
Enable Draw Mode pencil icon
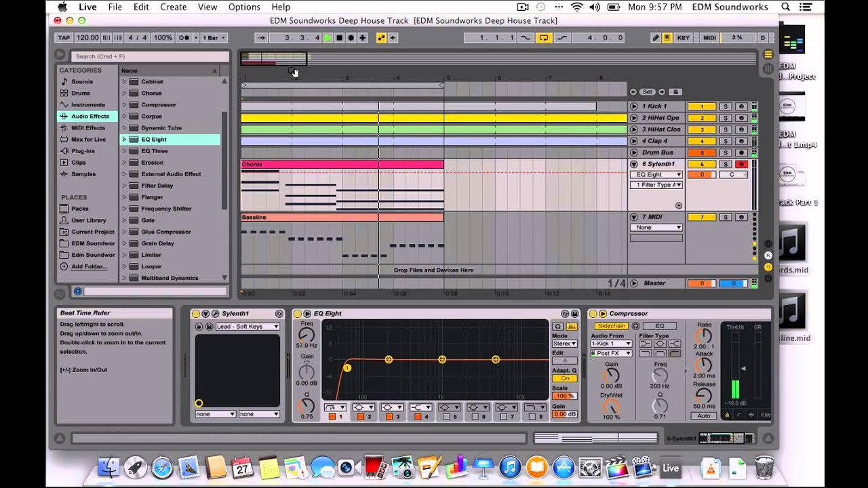tap(656, 38)
